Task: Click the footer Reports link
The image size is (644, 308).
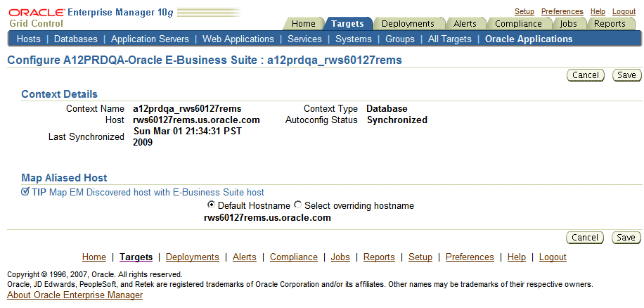Action: [379, 257]
